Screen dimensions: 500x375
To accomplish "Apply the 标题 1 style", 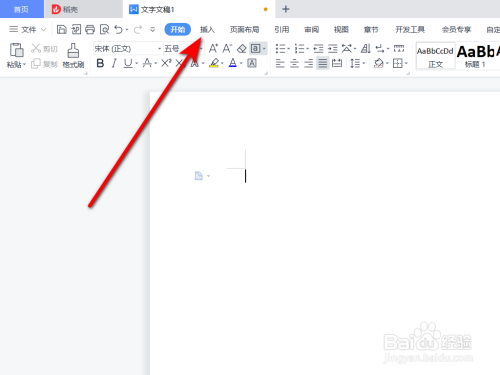I will (477, 56).
